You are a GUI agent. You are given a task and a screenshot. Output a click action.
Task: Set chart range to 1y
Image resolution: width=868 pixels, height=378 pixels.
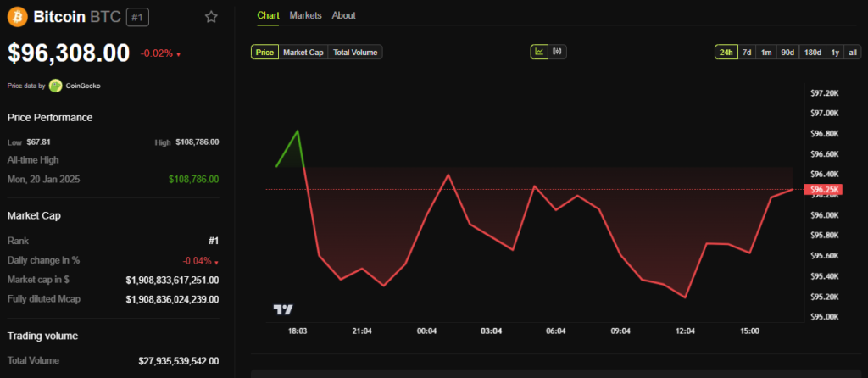click(835, 52)
